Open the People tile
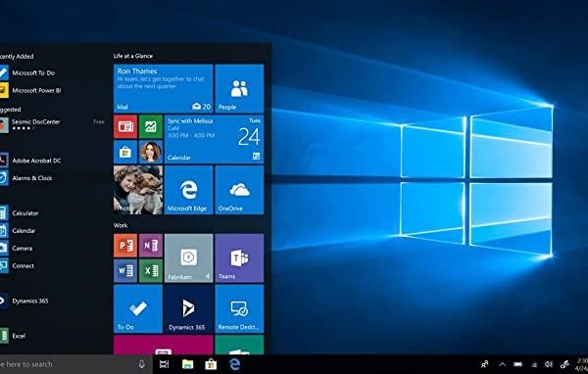This screenshot has width=588, height=374. 239,88
